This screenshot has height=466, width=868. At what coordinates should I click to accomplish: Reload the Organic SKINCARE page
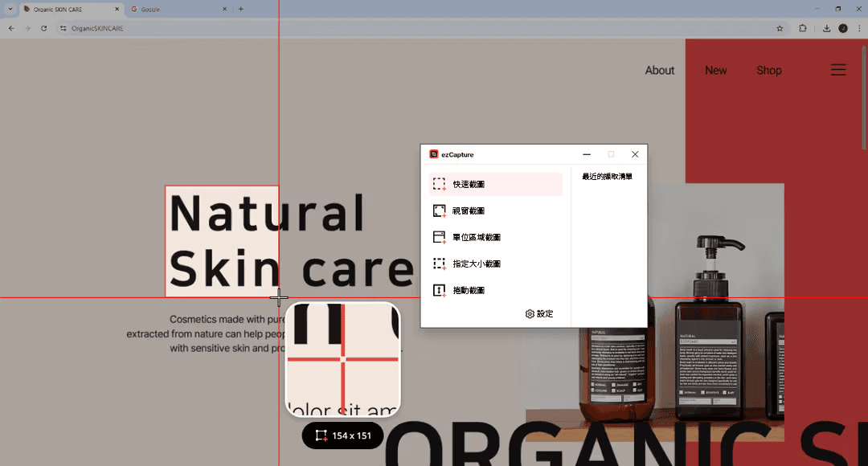[x=43, y=28]
